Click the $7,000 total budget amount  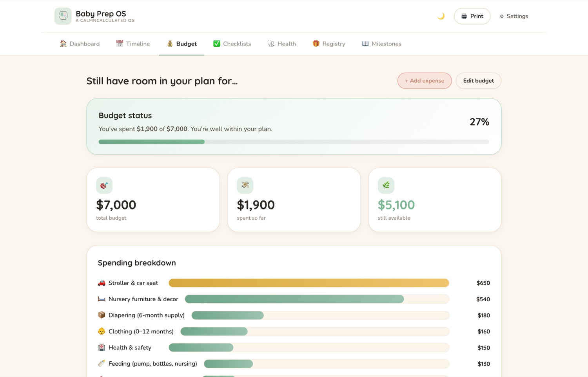click(x=116, y=205)
